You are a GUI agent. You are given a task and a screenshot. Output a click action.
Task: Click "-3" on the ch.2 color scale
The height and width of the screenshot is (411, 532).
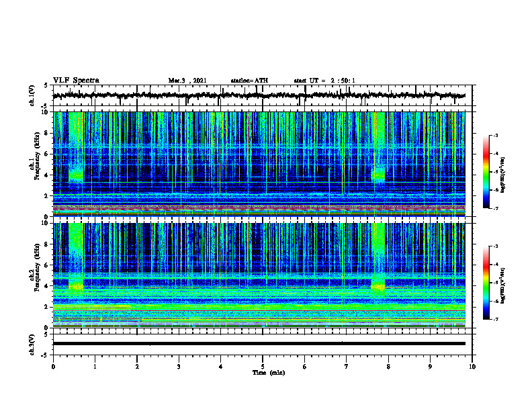click(x=495, y=246)
